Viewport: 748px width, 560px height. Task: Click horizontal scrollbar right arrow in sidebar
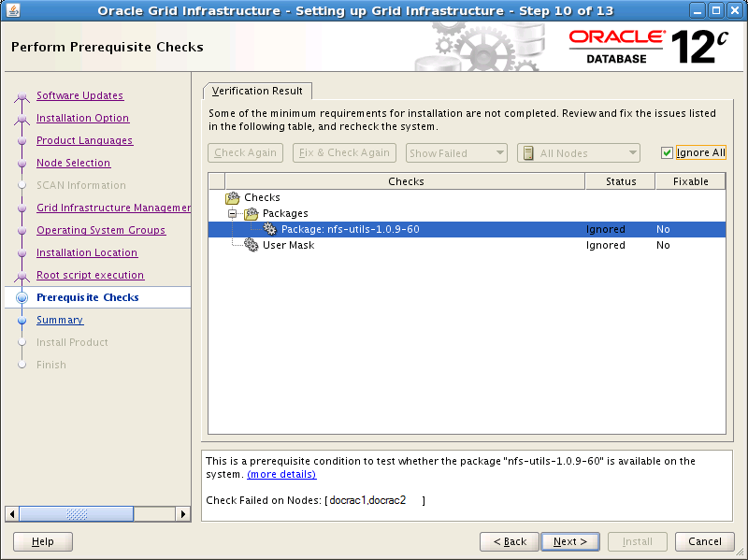click(x=183, y=514)
